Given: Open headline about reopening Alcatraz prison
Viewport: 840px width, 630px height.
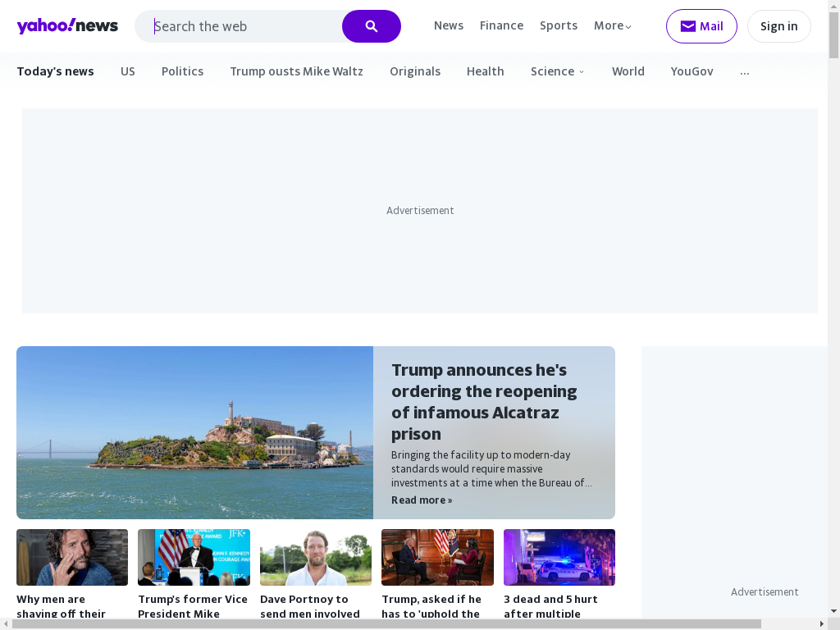Looking at the screenshot, I should (484, 402).
